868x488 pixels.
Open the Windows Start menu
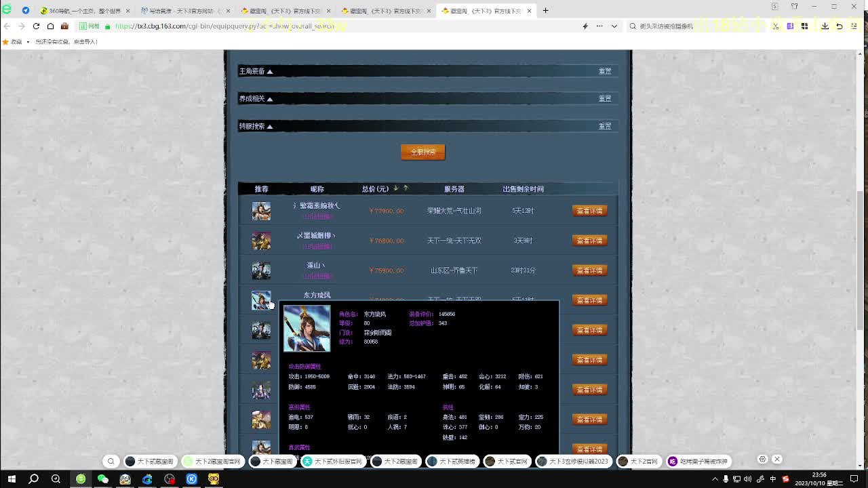[x=12, y=479]
